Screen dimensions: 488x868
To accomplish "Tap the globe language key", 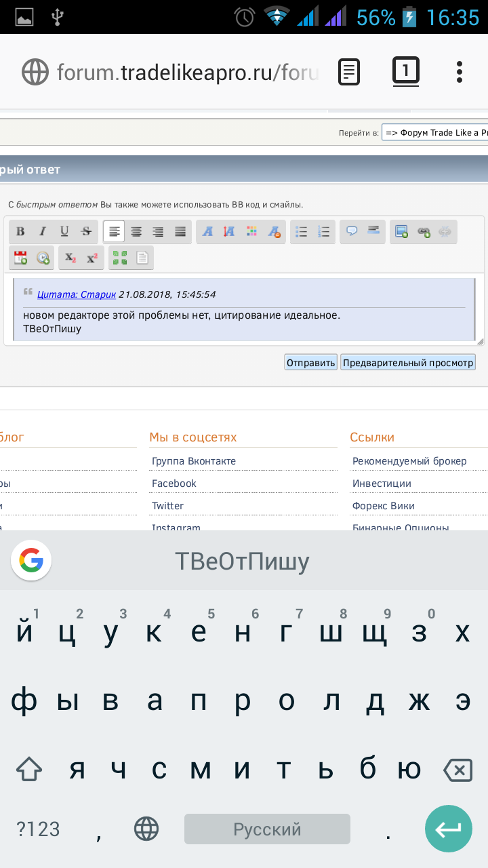I will point(146,829).
